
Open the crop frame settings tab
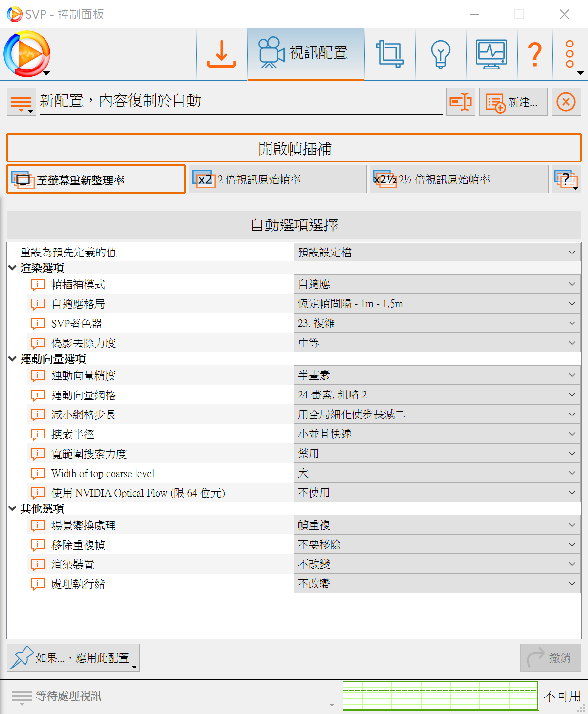pos(389,54)
